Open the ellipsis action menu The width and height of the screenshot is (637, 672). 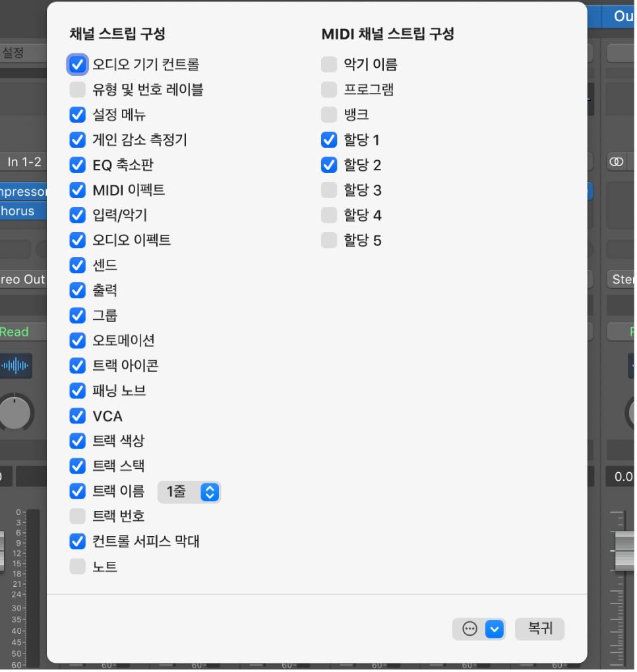470,628
